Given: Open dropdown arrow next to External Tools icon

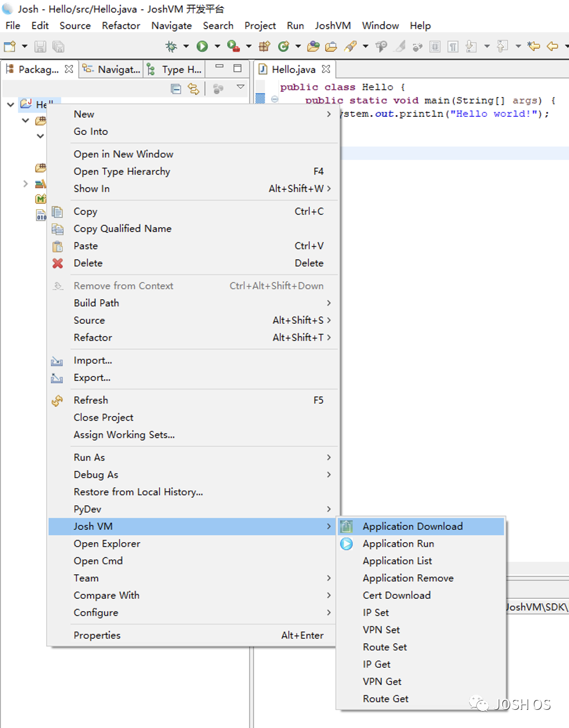Looking at the screenshot, I should (248, 46).
